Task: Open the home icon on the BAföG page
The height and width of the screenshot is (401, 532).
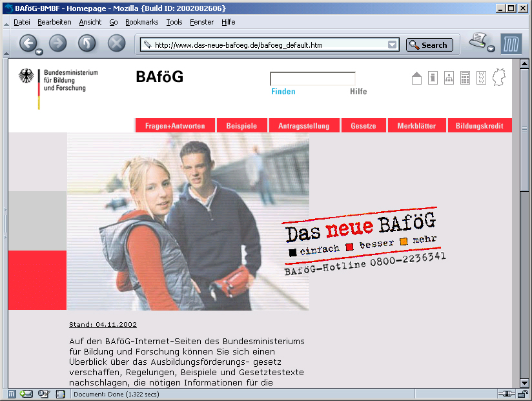Action: click(x=416, y=78)
